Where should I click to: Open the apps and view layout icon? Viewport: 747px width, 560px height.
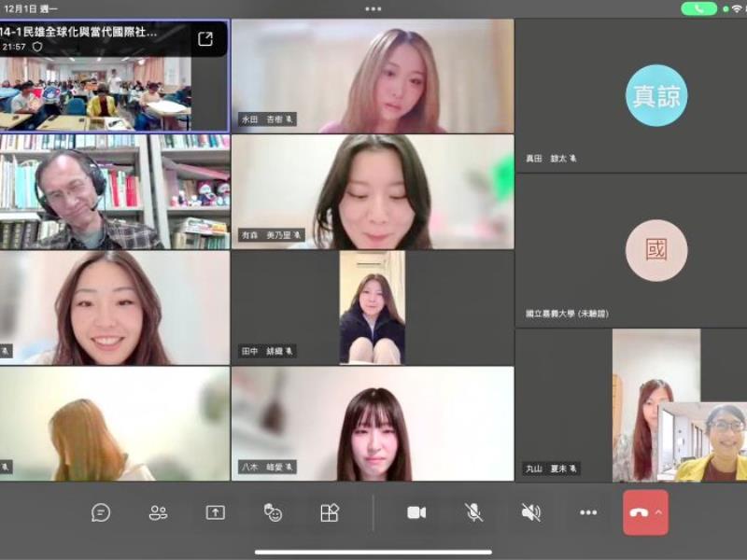tap(330, 512)
